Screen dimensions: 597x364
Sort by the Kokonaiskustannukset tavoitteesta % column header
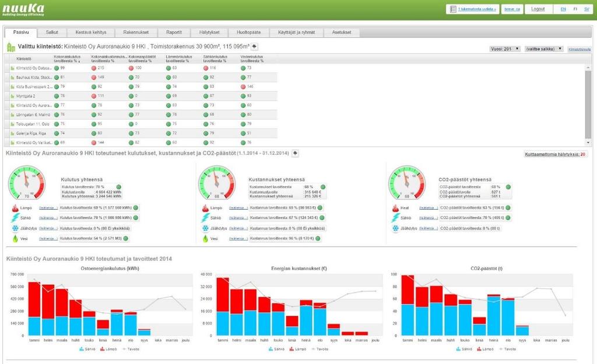tap(108, 59)
